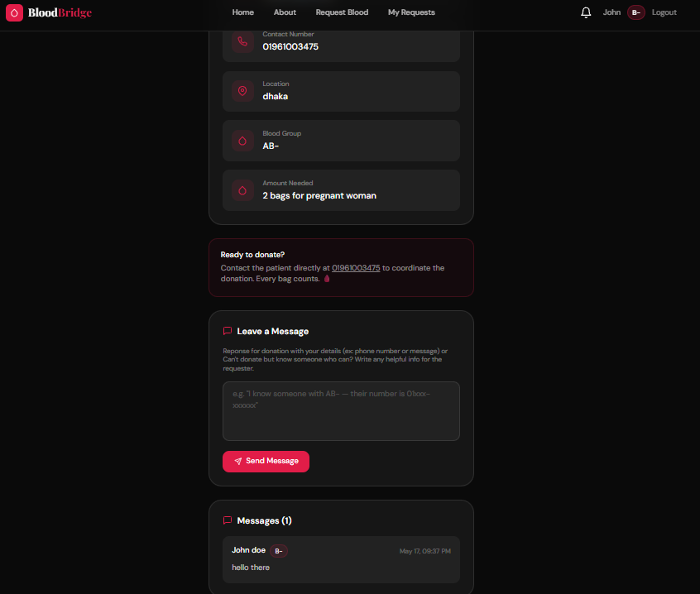Viewport: 700px width, 594px height.
Task: Open My Requests
Action: point(411,12)
